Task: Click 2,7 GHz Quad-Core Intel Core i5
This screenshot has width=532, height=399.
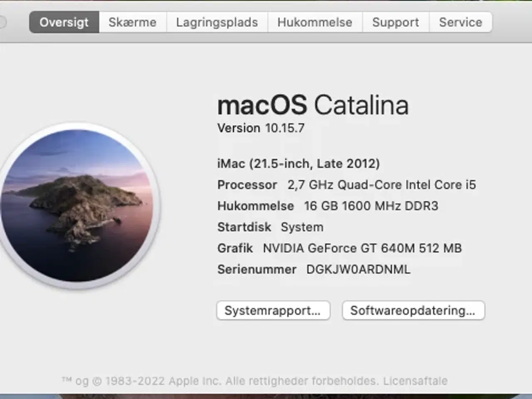Action: coord(382,185)
